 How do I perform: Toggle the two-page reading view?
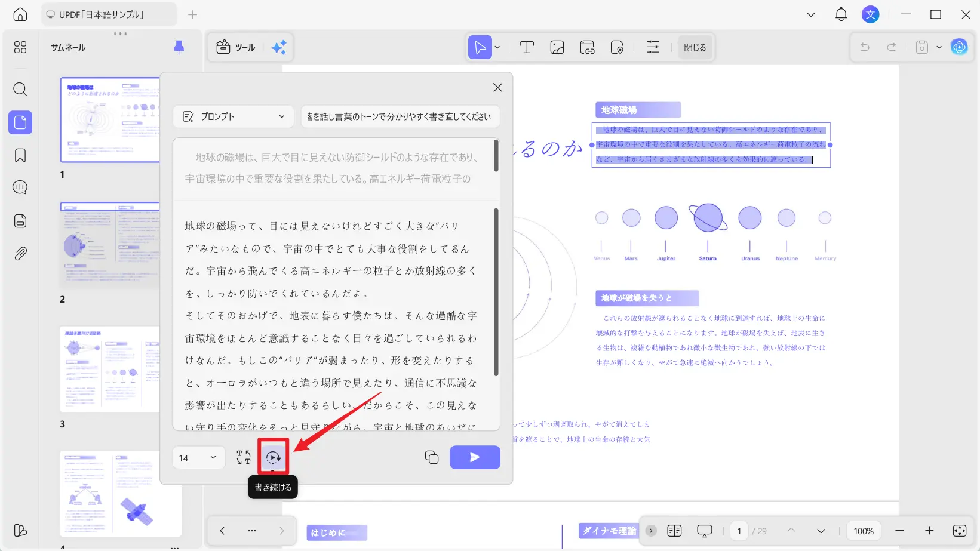[675, 530]
